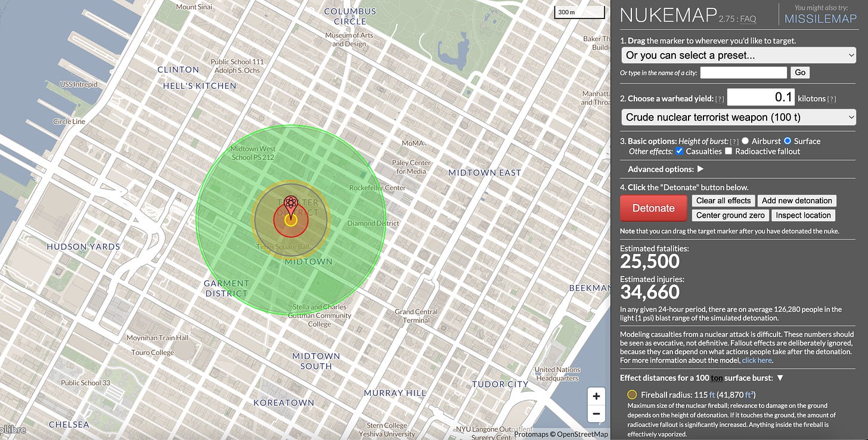Click the HUDSON YARDS map label

point(83,247)
